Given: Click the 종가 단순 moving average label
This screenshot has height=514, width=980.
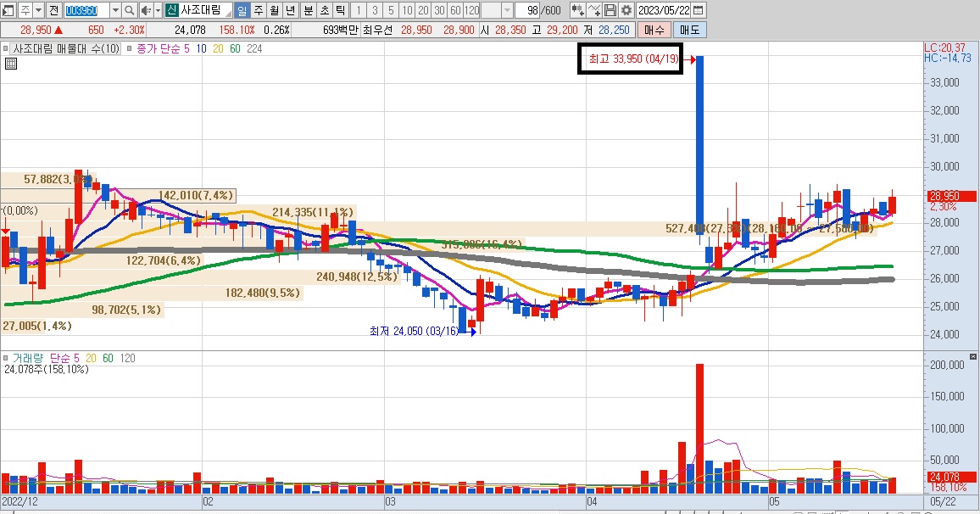Looking at the screenshot, I should click(159, 48).
